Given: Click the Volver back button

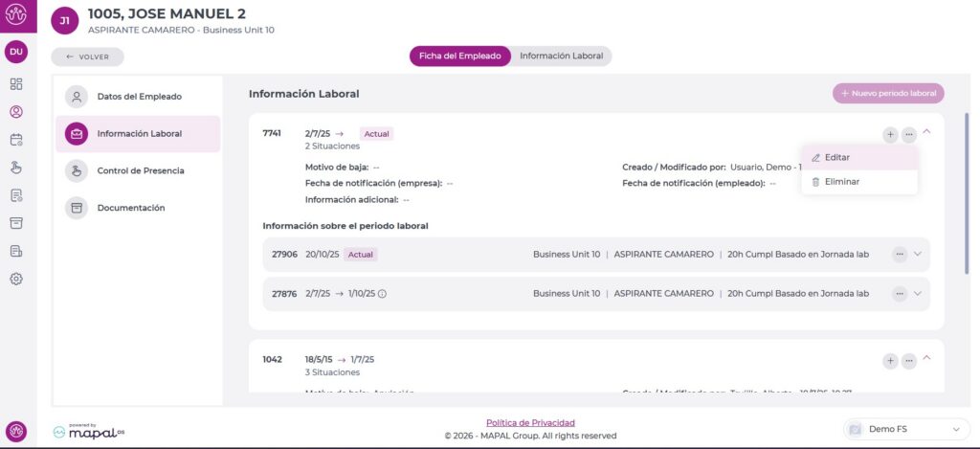Looking at the screenshot, I should 87,57.
